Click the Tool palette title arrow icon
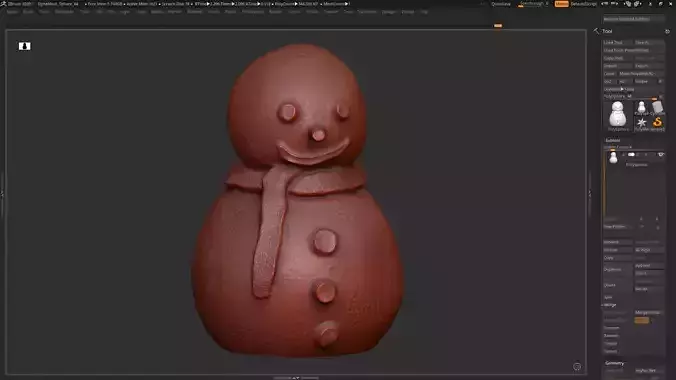Viewport: 676px width, 380px height. click(x=597, y=31)
